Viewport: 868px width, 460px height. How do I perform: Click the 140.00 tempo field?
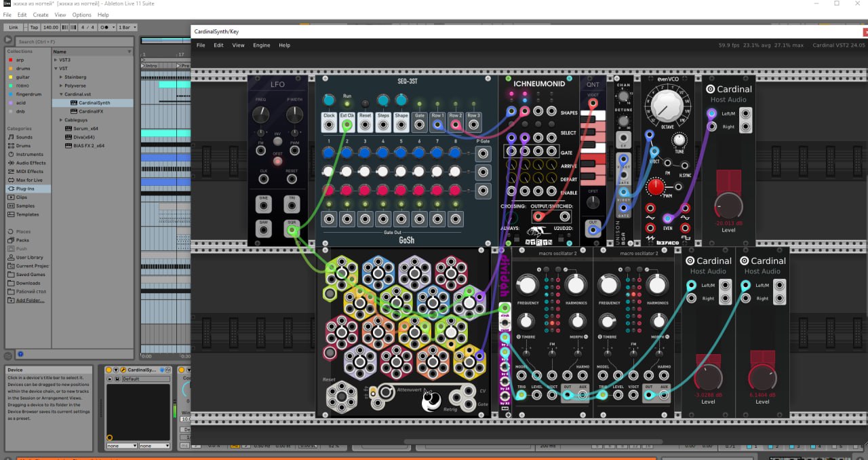51,27
